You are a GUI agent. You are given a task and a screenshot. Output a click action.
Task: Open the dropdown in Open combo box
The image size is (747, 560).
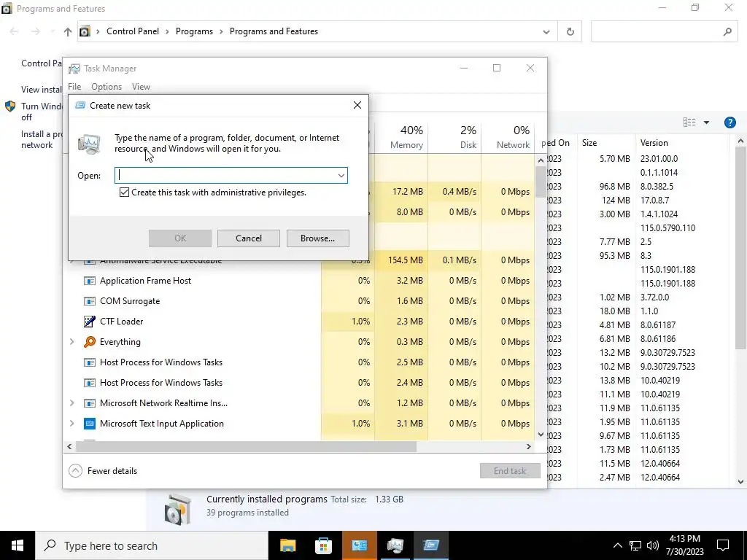341,175
